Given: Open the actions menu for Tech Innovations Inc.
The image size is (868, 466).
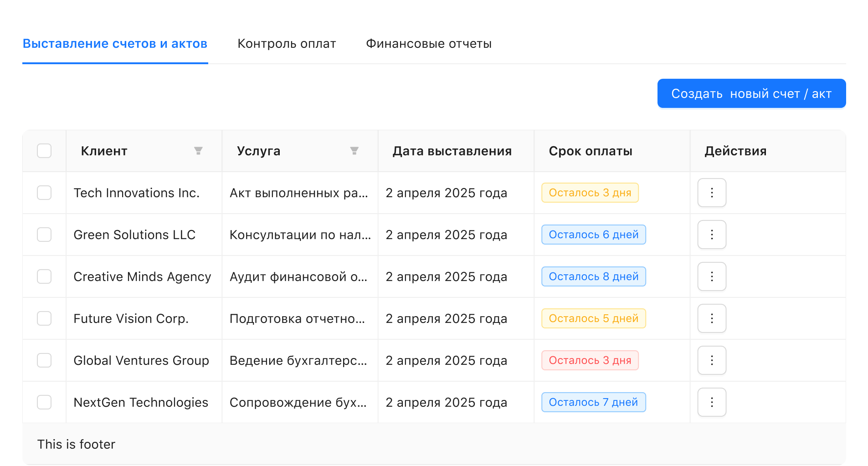Looking at the screenshot, I should (x=711, y=193).
